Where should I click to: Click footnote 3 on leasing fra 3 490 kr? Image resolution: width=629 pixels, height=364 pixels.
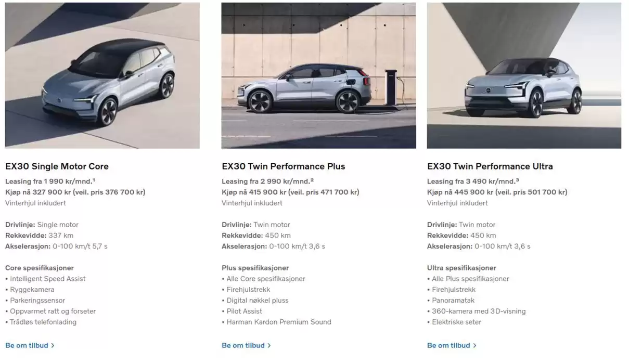pyautogui.click(x=517, y=180)
